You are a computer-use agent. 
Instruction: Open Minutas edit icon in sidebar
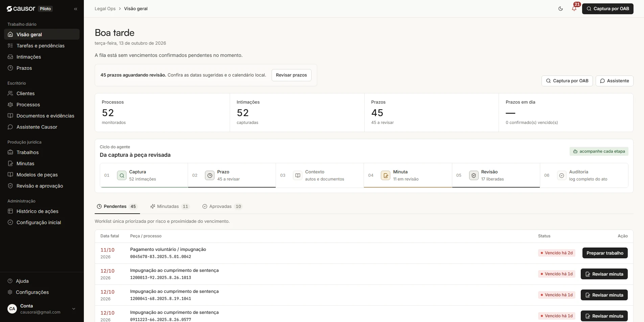(x=10, y=163)
